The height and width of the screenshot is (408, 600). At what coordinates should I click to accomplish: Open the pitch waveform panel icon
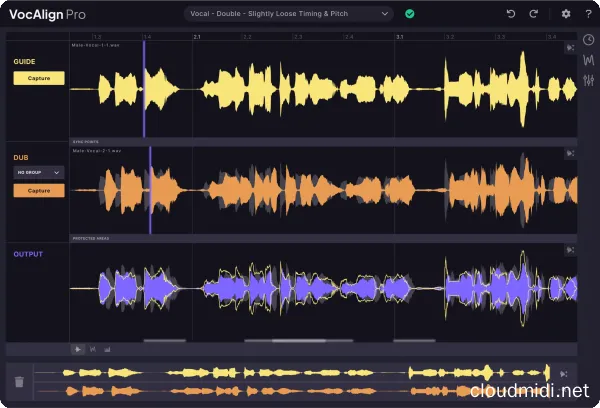click(589, 60)
